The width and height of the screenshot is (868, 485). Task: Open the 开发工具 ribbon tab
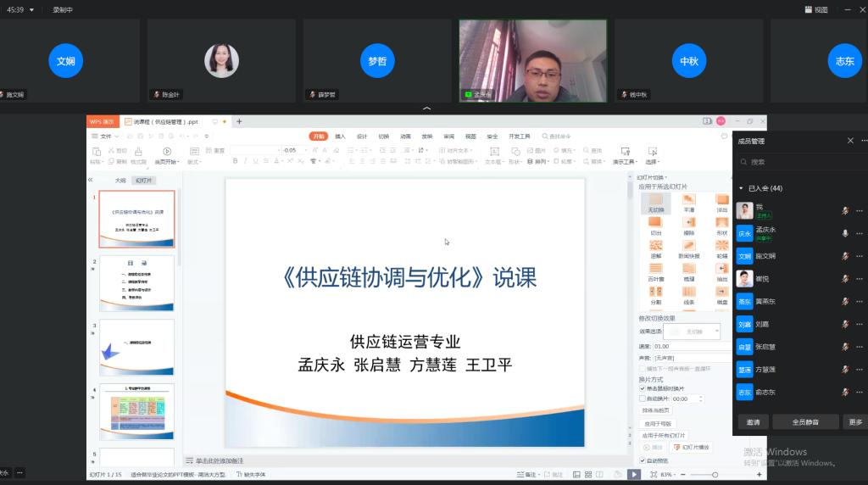520,137
